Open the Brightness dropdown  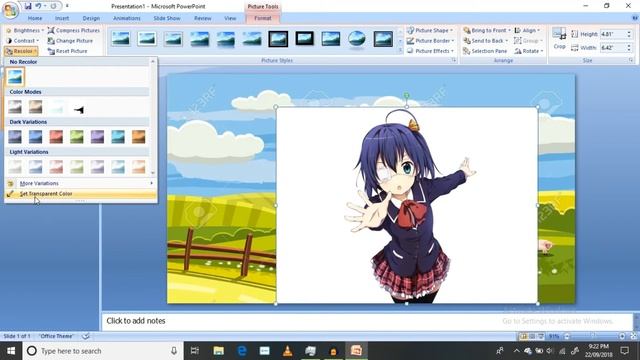(x=24, y=31)
